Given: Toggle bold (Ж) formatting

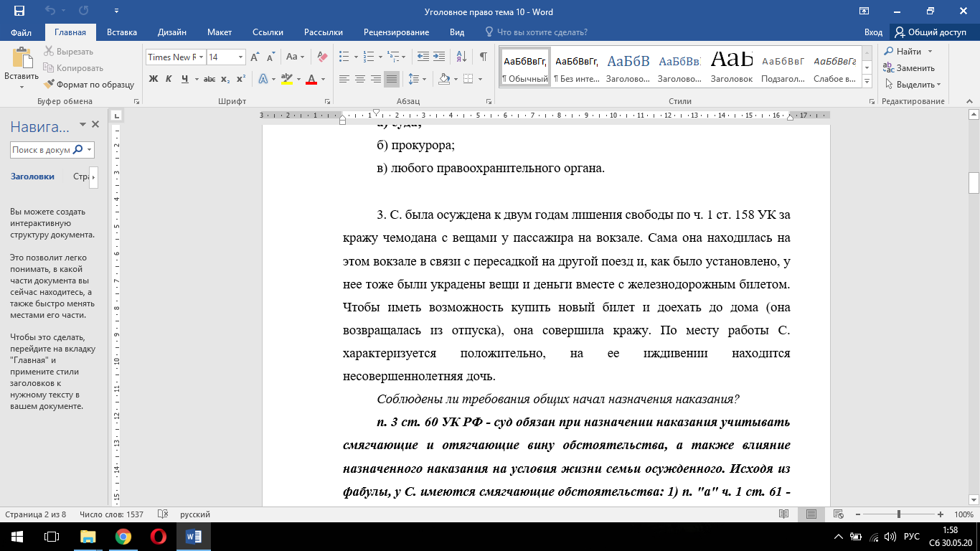Looking at the screenshot, I should [154, 79].
